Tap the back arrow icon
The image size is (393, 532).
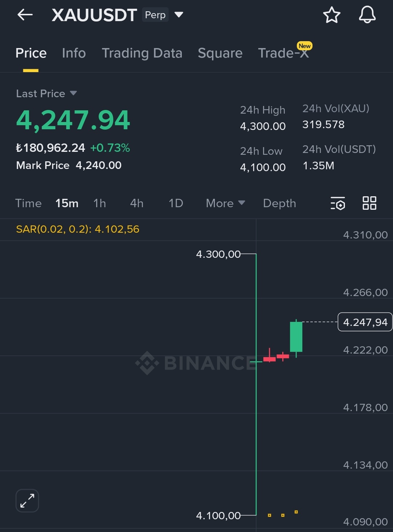(x=25, y=15)
